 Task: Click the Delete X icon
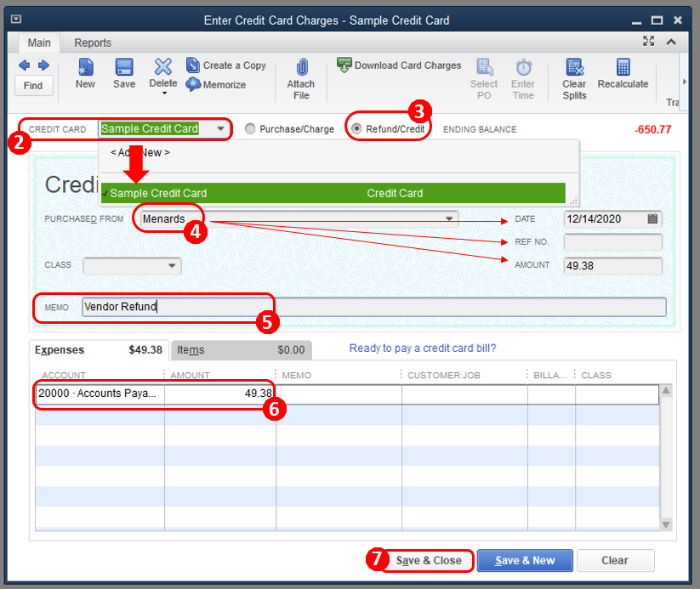pos(163,66)
